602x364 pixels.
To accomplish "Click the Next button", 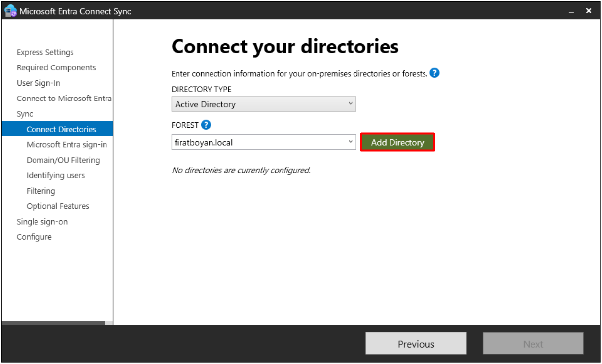I will coord(533,344).
